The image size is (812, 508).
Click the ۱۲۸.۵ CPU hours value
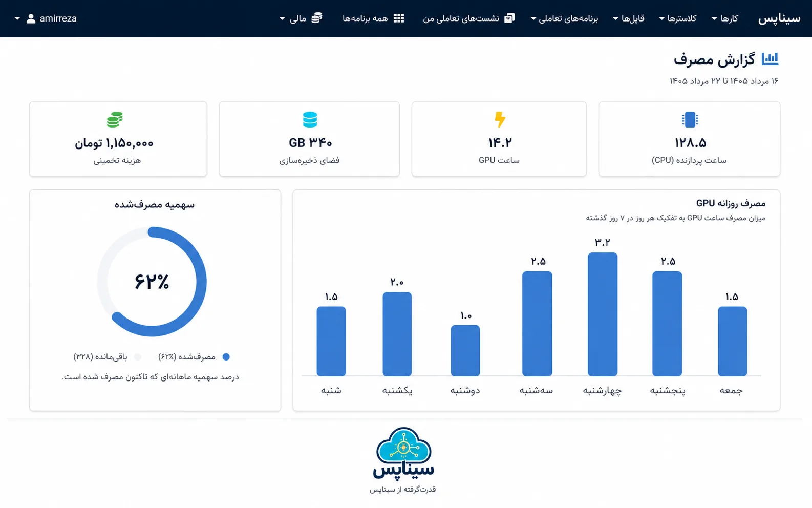pos(690,142)
